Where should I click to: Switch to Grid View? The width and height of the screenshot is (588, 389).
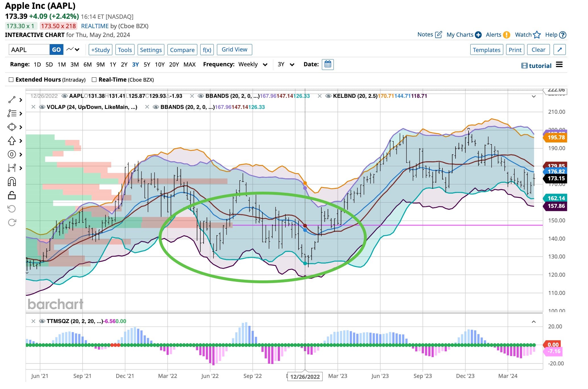click(234, 49)
